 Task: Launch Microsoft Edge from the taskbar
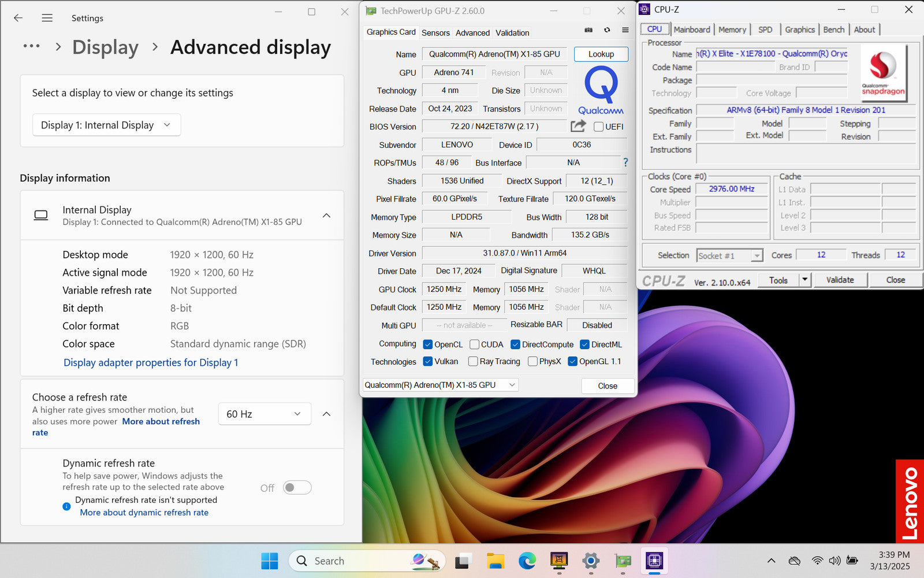527,561
